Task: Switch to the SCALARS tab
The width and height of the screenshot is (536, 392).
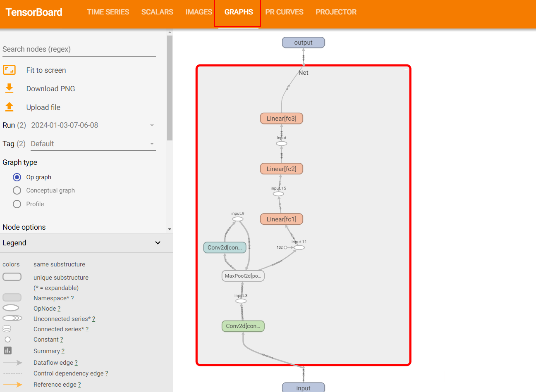Action: tap(157, 12)
